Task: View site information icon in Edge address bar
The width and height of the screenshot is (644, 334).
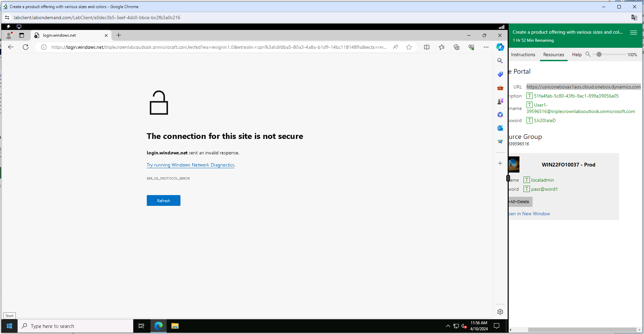Action: click(44, 47)
